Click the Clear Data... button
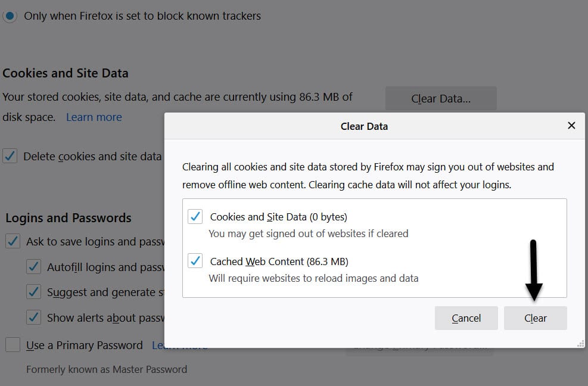The height and width of the screenshot is (386, 588). click(441, 98)
